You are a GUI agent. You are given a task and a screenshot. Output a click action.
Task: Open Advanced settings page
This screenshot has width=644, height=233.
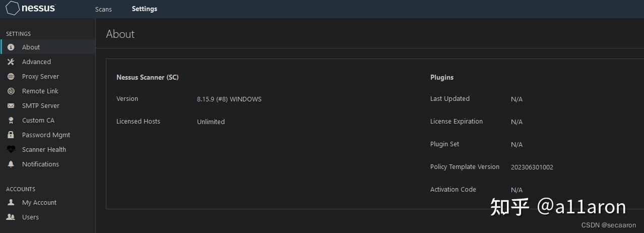pos(36,62)
